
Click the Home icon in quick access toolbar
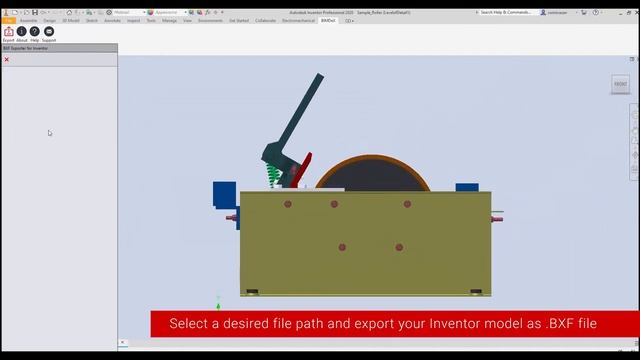point(69,13)
